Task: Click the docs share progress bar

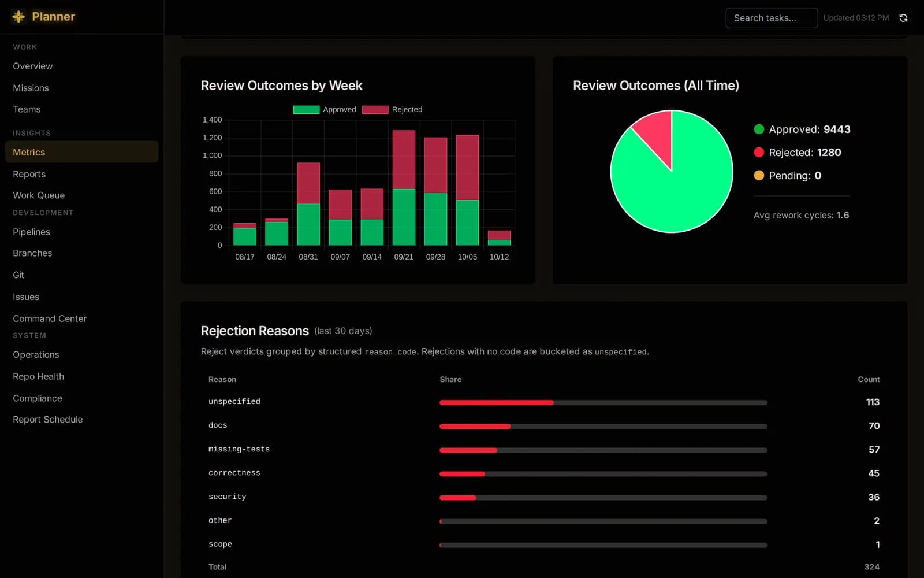Action: coord(603,426)
